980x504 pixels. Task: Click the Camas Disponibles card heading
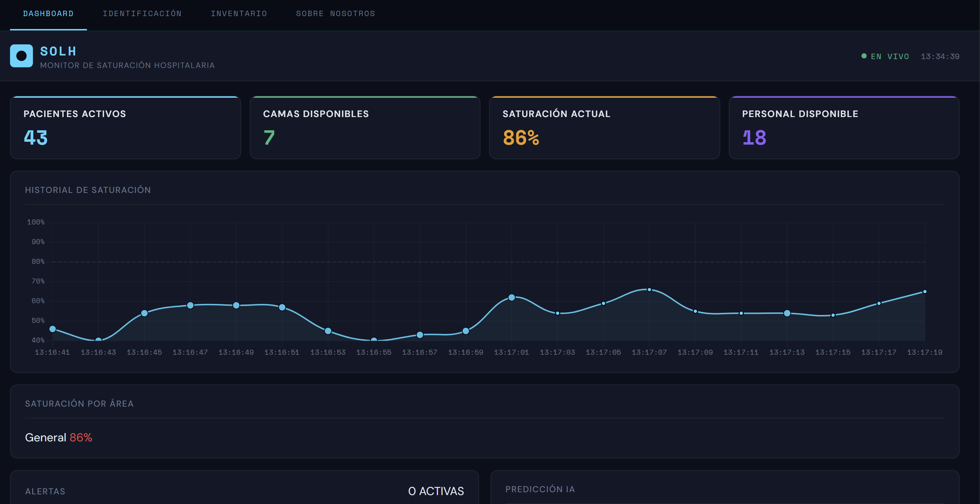[x=316, y=114]
